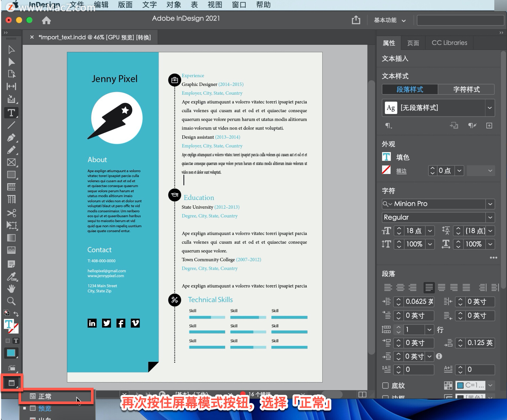Select the Pencil tool

point(11,150)
